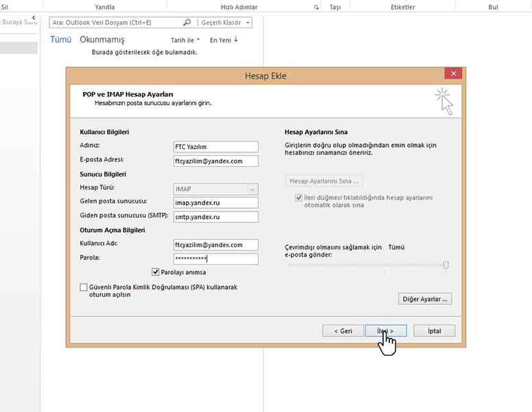Viewport: 532px width, 412px height.
Task: Focus the Parola password field
Action: tap(216, 259)
